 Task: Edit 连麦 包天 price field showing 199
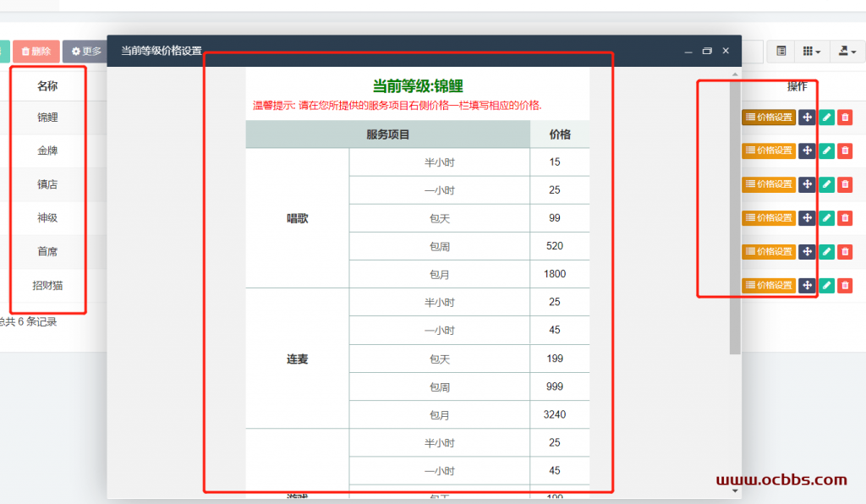point(560,359)
